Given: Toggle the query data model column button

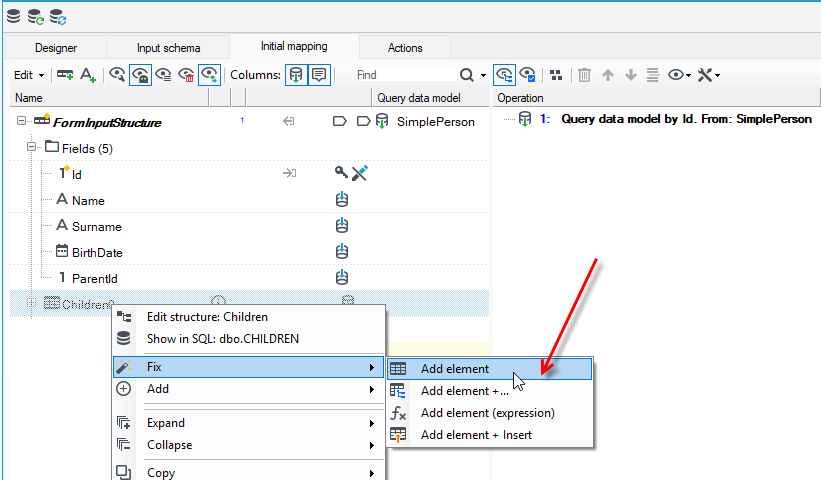Looking at the screenshot, I should [x=296, y=75].
